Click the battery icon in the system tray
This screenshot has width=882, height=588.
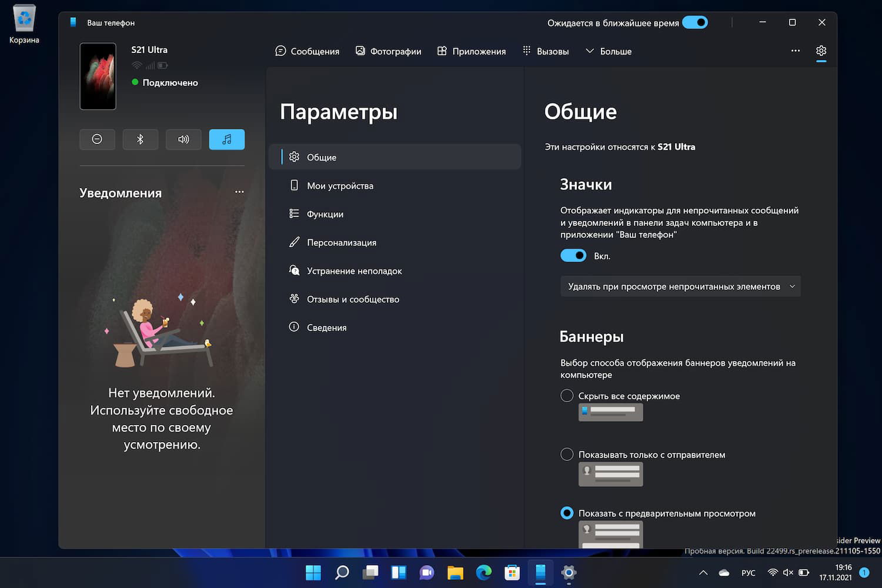804,573
